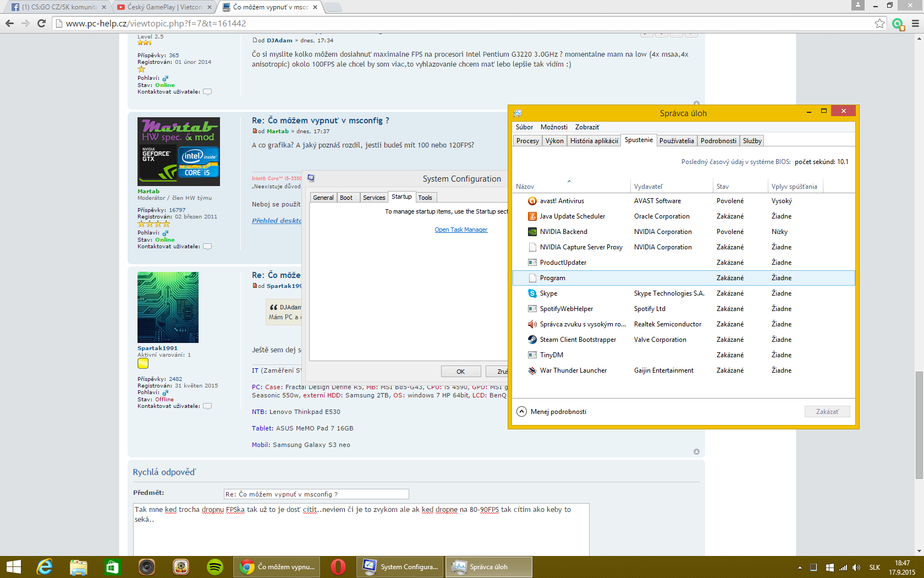The width and height of the screenshot is (924, 578).
Task: Click the Open Task Manager link
Action: point(461,230)
